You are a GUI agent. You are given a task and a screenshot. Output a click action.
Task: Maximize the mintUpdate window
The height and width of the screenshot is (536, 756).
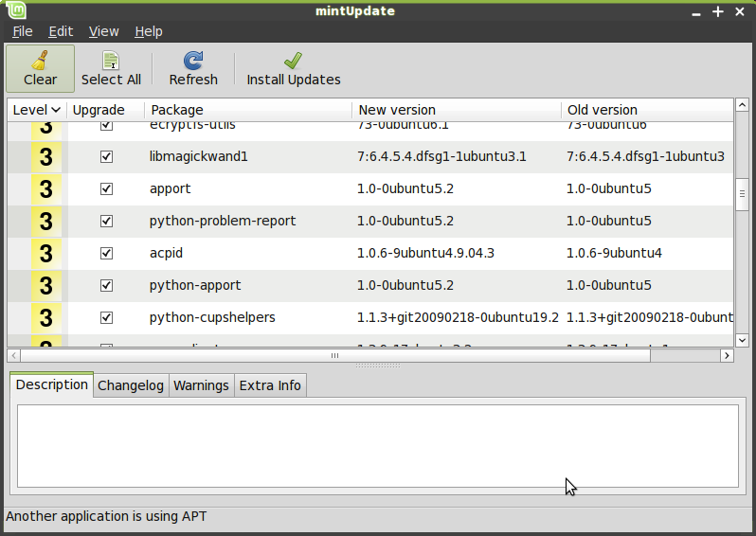point(718,11)
